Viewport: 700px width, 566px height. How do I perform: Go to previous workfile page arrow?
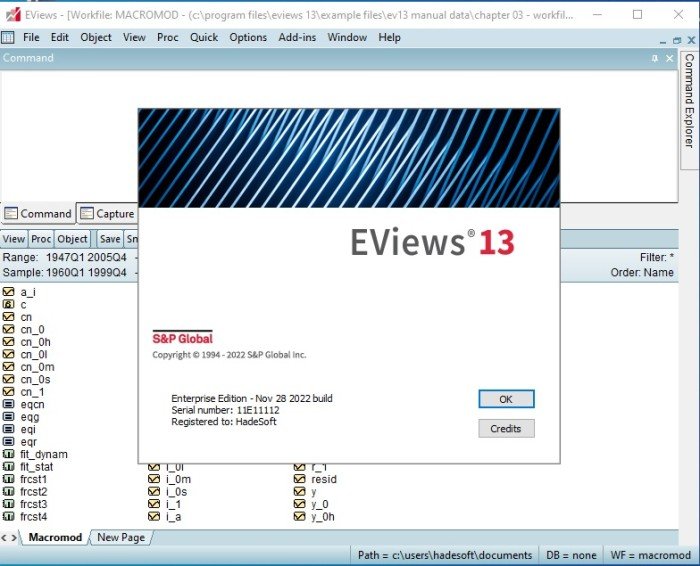(x=4, y=538)
